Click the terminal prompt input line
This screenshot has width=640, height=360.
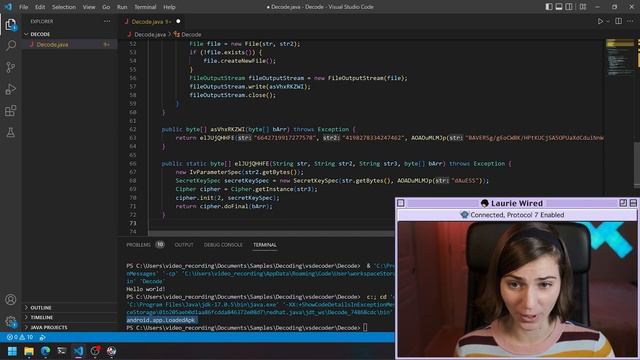pos(247,328)
